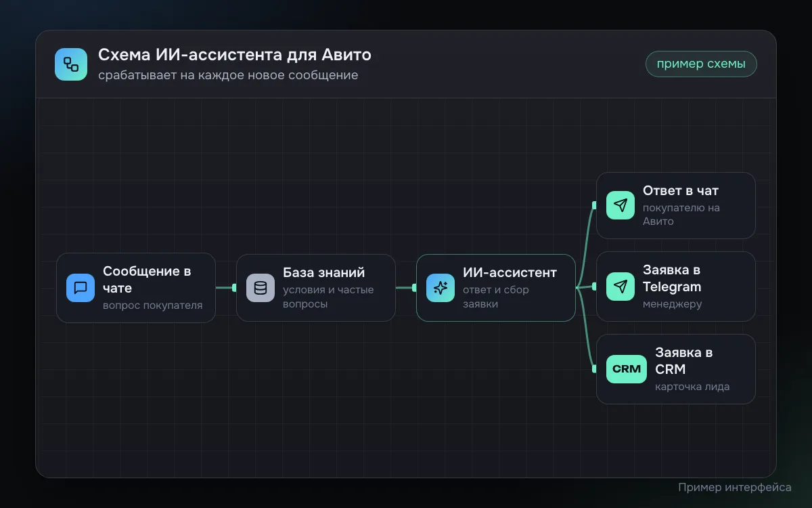The height and width of the screenshot is (508, 812).
Task: Click the Сообщение в чате node title
Action: (x=147, y=280)
